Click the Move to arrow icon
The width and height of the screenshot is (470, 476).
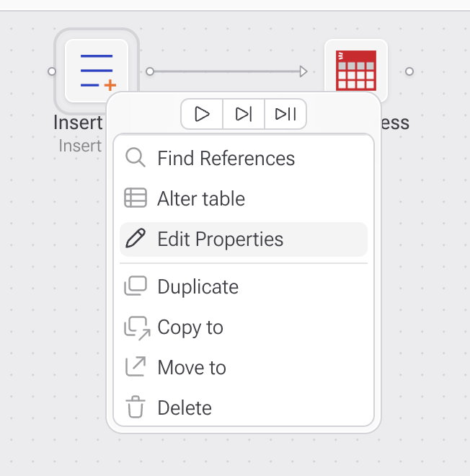pyautogui.click(x=136, y=367)
